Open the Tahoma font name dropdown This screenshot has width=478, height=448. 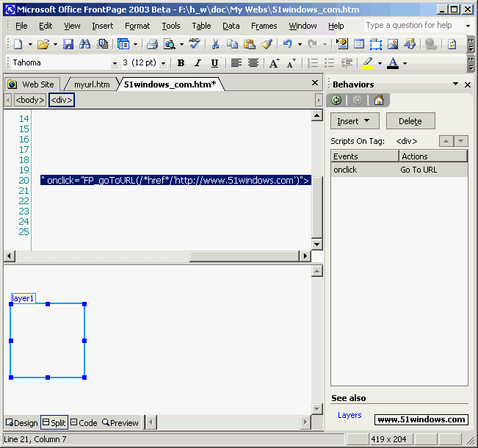coord(115,63)
